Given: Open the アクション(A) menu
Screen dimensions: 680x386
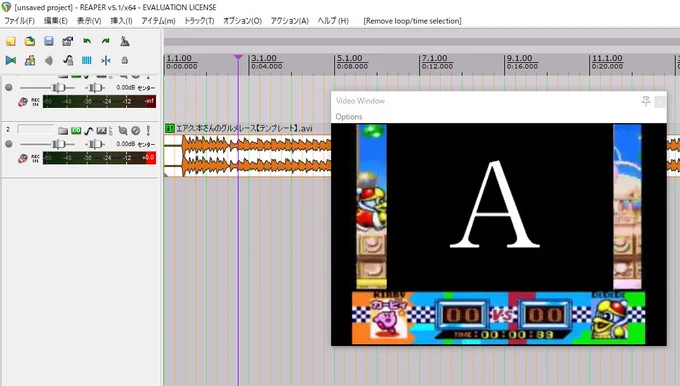Looking at the screenshot, I should pyautogui.click(x=289, y=21).
